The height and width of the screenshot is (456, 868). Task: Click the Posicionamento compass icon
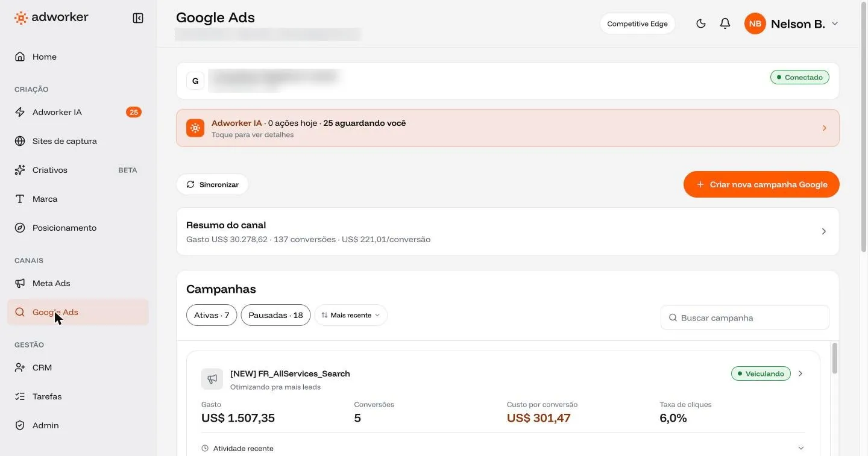pyautogui.click(x=20, y=228)
